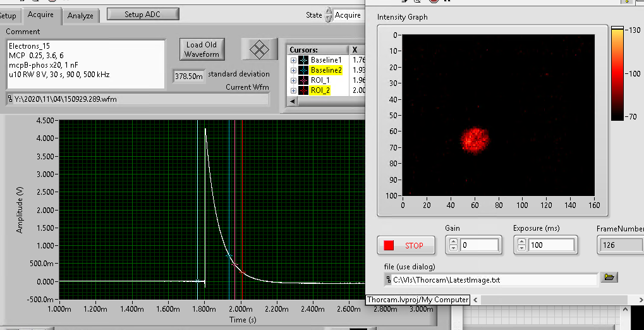The image size is (644, 330).
Task: Expand the Baseline1 cursor entry
Action: pyautogui.click(x=293, y=60)
